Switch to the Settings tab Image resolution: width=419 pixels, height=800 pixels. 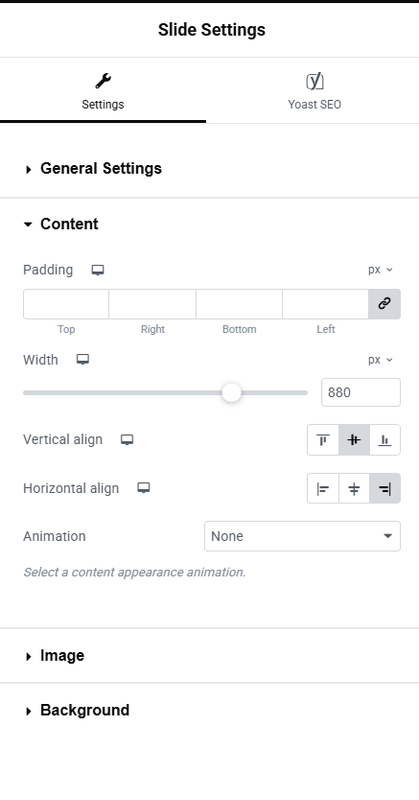[x=103, y=91]
